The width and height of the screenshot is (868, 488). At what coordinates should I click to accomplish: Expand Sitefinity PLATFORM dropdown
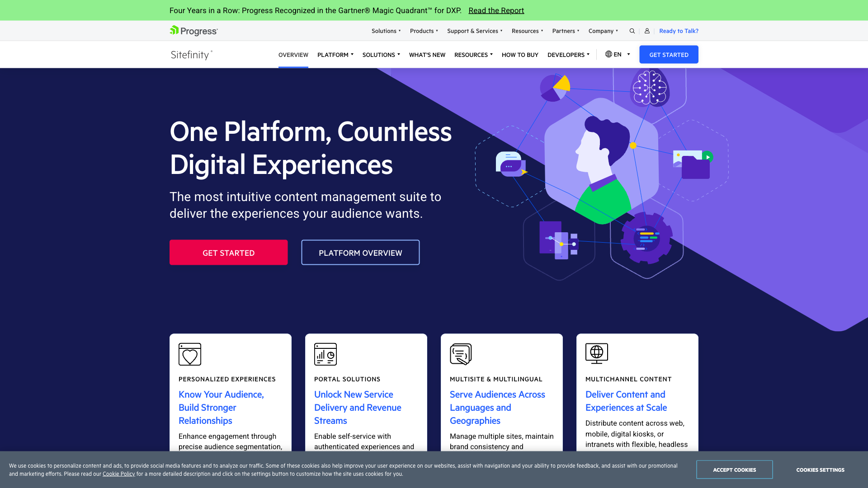tap(335, 55)
